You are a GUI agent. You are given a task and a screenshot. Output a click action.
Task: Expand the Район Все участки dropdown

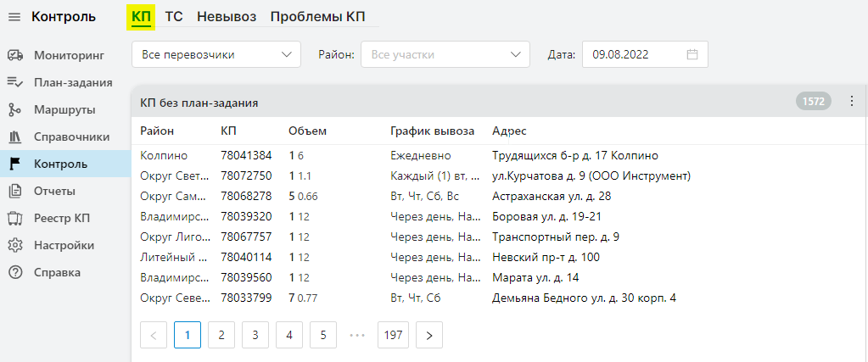coord(445,54)
